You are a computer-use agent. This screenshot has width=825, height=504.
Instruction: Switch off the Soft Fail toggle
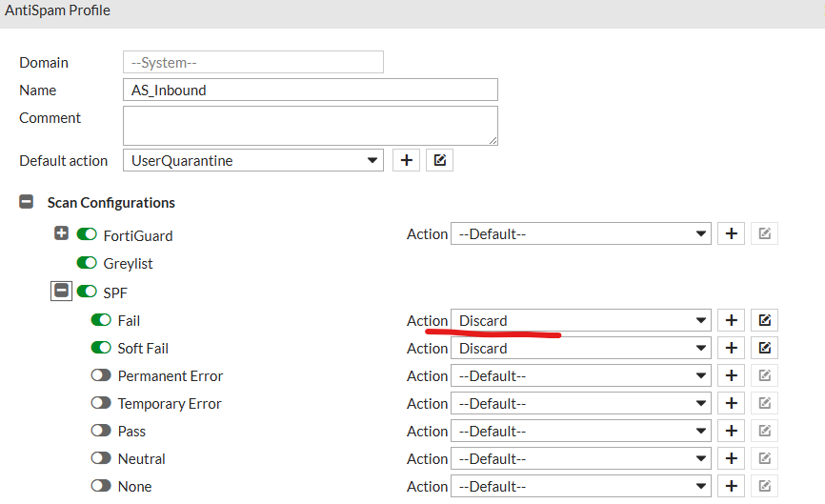[101, 348]
